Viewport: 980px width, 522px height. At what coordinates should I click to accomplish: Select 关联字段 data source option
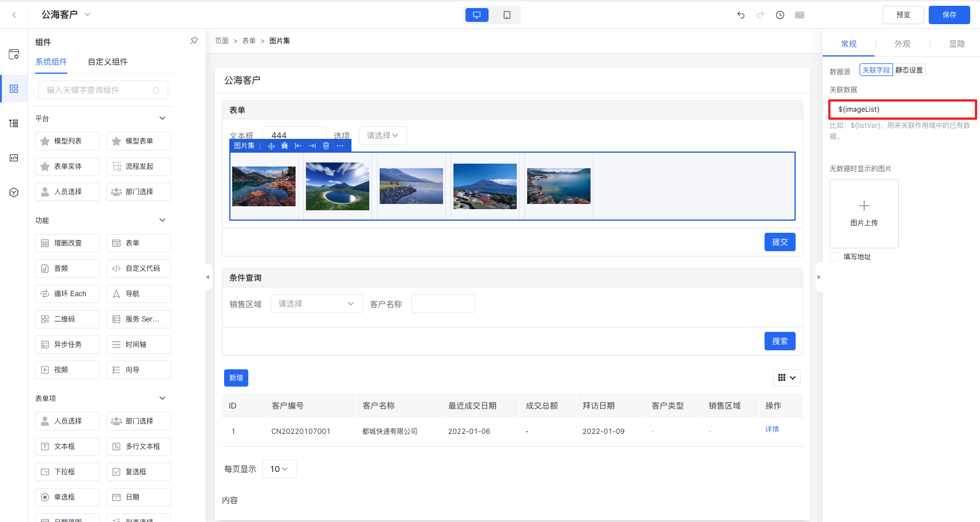point(876,70)
